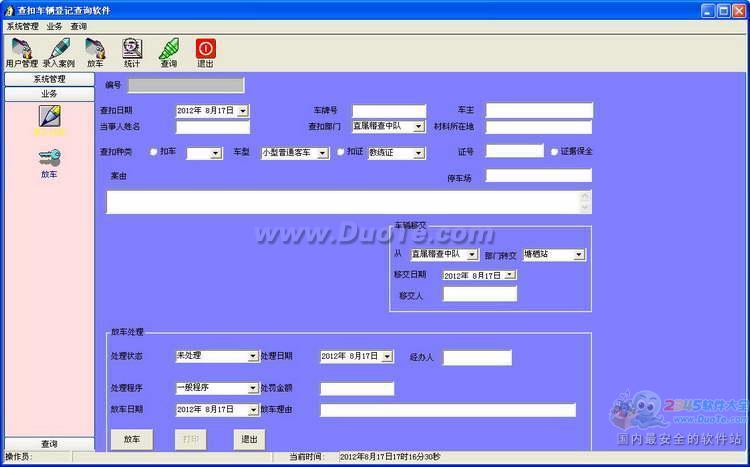The width and height of the screenshot is (750, 467).
Task: Open the 查询 menu in the menu bar
Action: 78,26
